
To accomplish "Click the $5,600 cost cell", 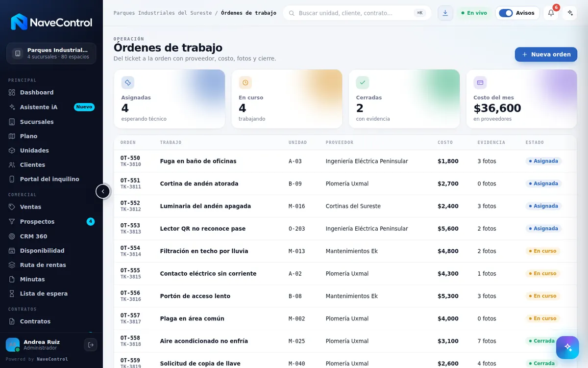I will (x=448, y=229).
